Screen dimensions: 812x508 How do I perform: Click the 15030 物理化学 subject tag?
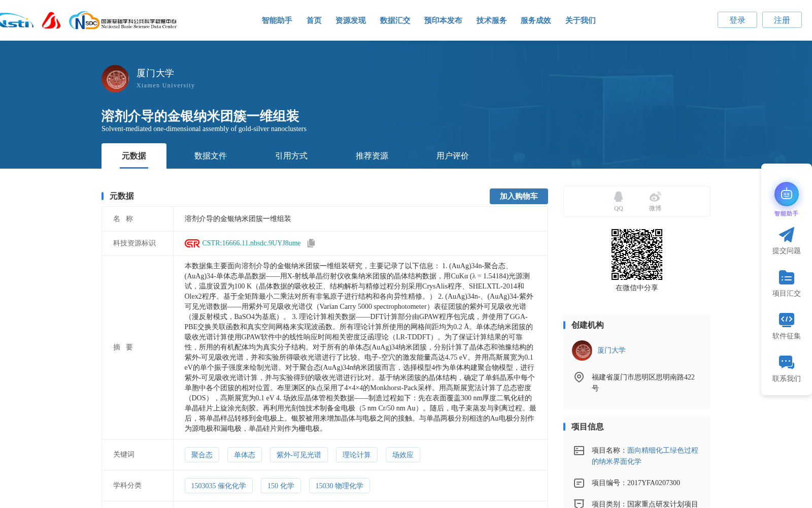tap(340, 486)
